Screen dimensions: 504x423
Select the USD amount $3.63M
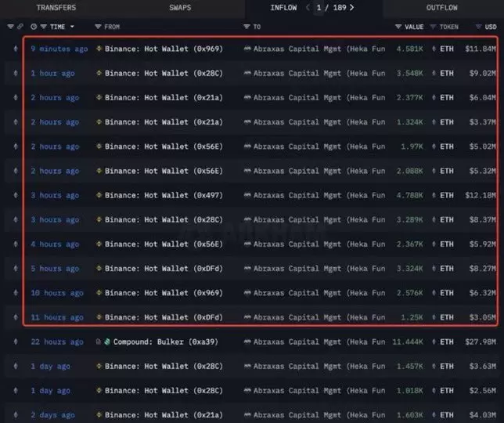click(482, 366)
